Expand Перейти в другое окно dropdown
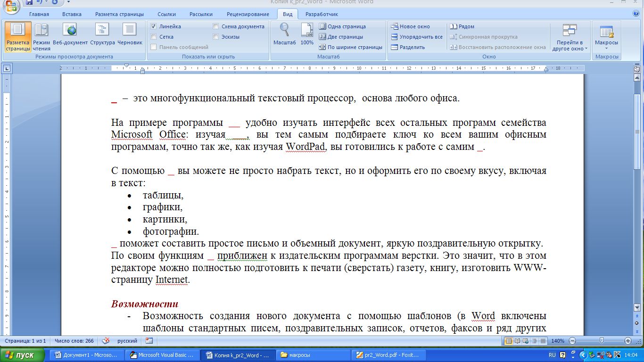Image resolution: width=644 pixels, height=362 pixels. (570, 37)
